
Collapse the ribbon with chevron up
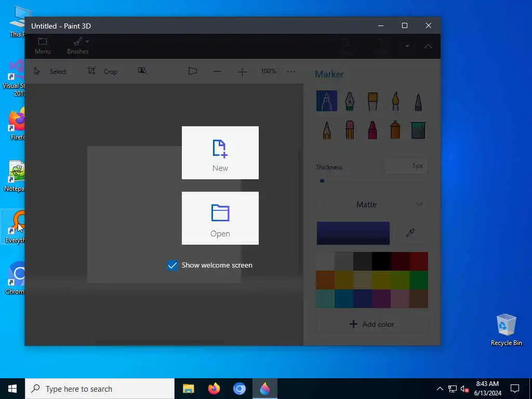click(x=428, y=46)
